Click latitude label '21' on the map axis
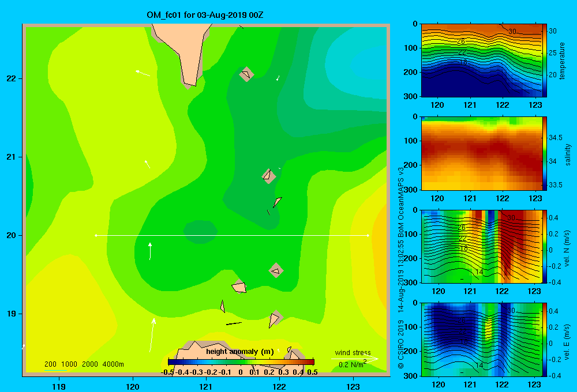This screenshot has height=392, width=577. point(11,157)
